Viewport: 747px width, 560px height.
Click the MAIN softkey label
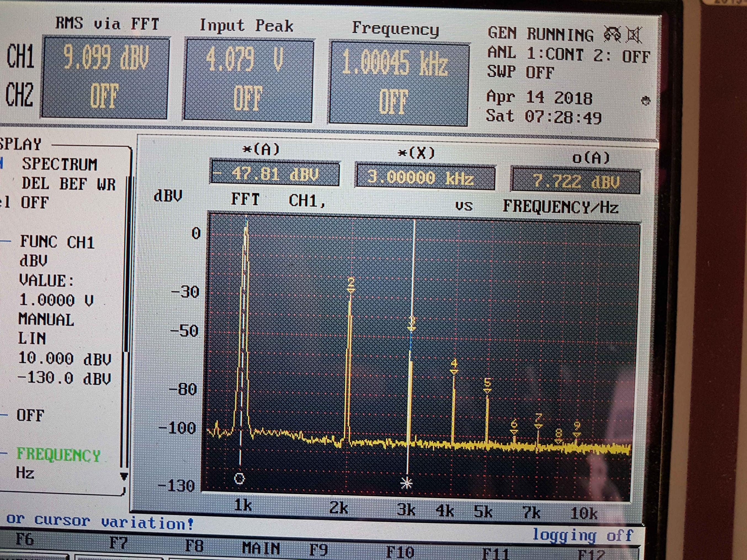[x=261, y=548]
